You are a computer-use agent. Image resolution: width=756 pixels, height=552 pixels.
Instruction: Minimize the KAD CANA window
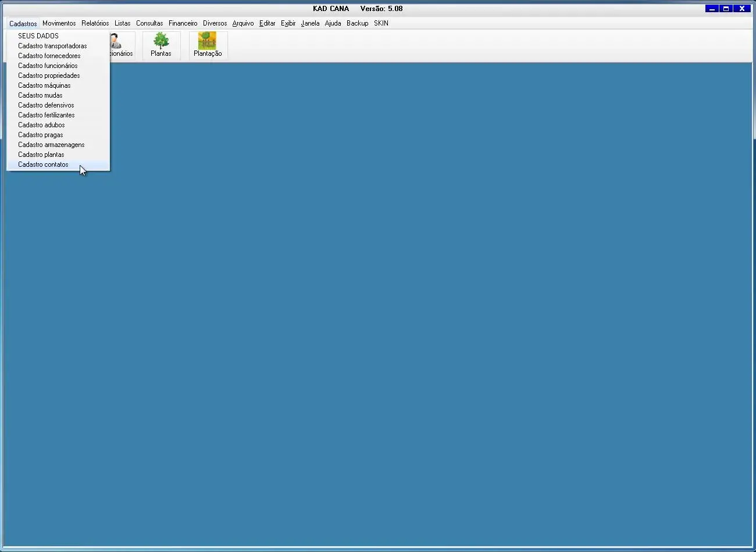click(712, 9)
